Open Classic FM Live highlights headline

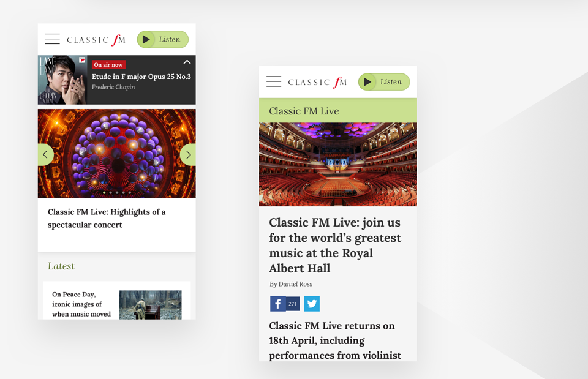pos(107,218)
